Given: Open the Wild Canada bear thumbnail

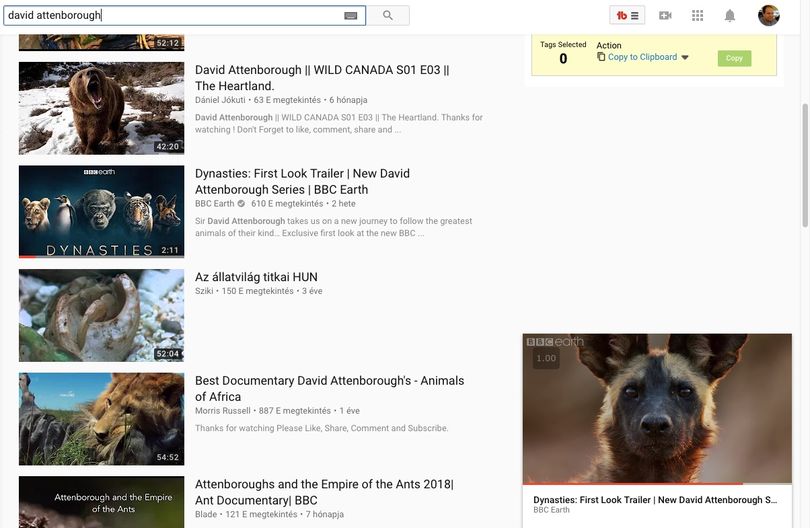Looking at the screenshot, I should (101, 108).
